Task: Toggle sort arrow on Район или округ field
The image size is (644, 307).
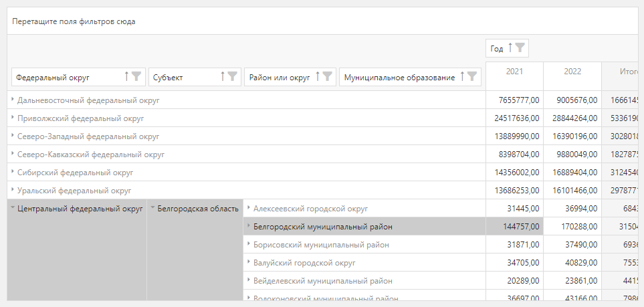Action: (x=318, y=77)
